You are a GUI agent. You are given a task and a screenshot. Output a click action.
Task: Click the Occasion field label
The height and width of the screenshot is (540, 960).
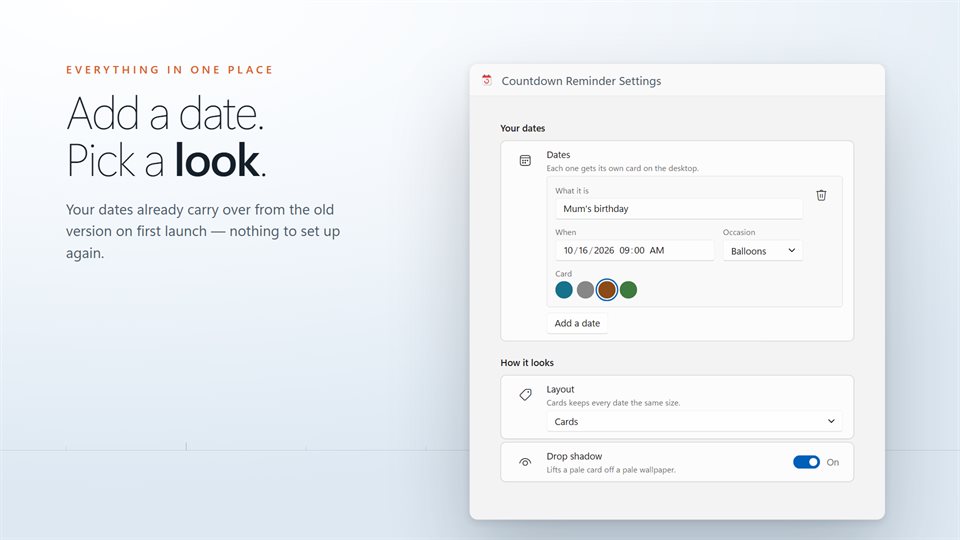[739, 233]
